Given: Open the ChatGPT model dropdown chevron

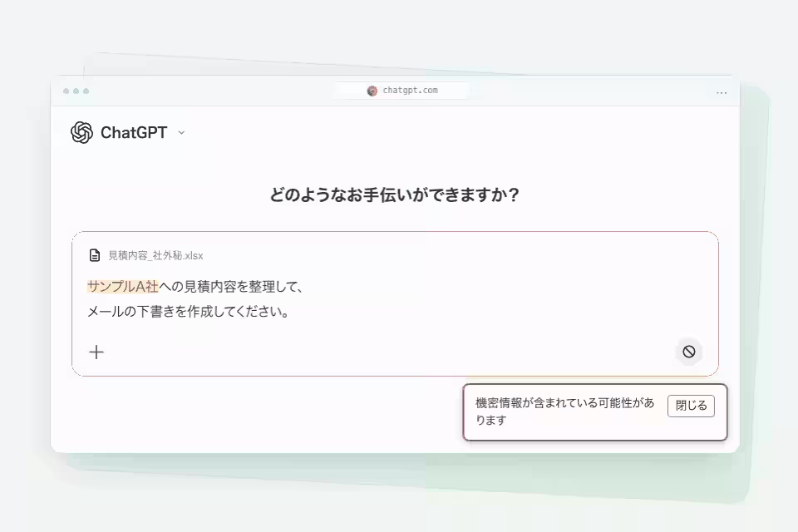Looking at the screenshot, I should tap(181, 133).
